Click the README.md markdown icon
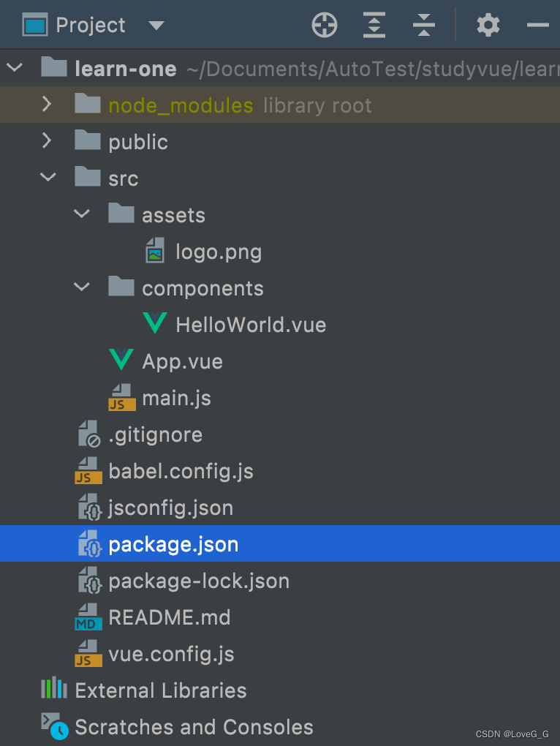Image resolution: width=560 pixels, height=746 pixels. 88,617
